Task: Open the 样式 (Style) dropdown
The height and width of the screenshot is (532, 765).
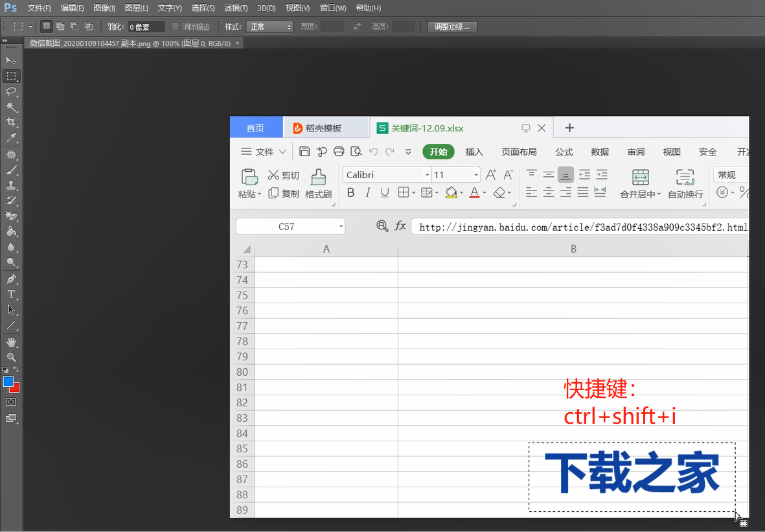Action: click(271, 27)
